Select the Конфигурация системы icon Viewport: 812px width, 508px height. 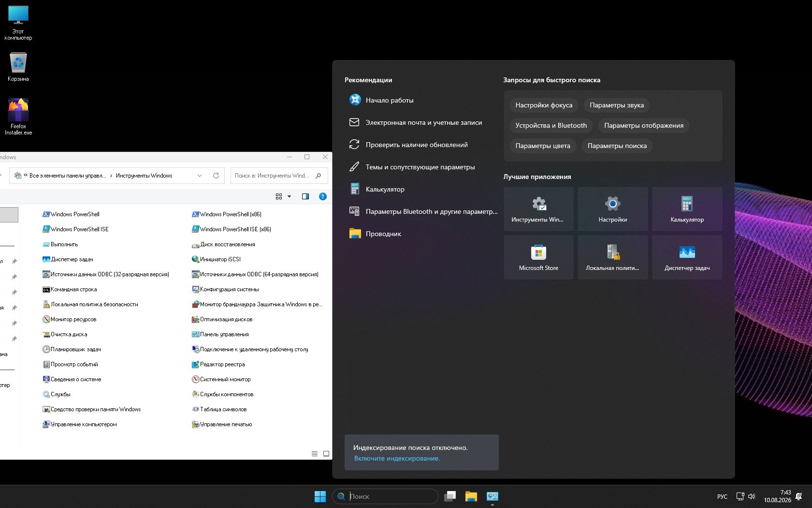[x=196, y=289]
